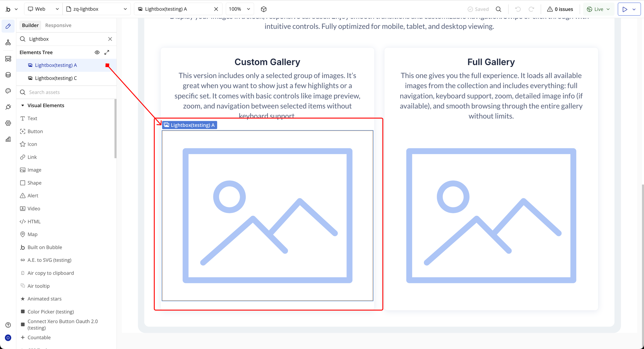Open the Plugins plug icon in sidebar
This screenshot has width=644, height=349.
[x=8, y=107]
